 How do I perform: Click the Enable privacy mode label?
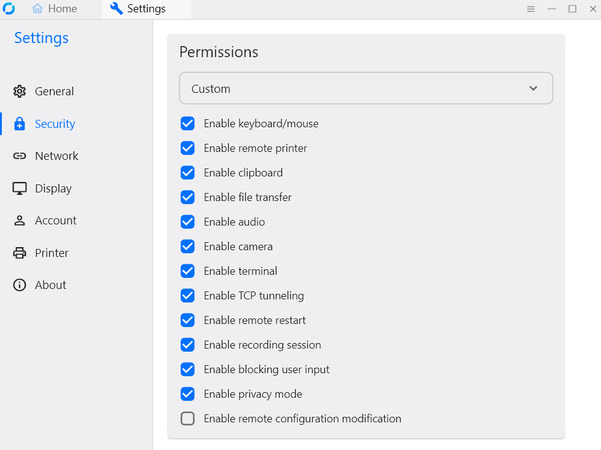(253, 394)
